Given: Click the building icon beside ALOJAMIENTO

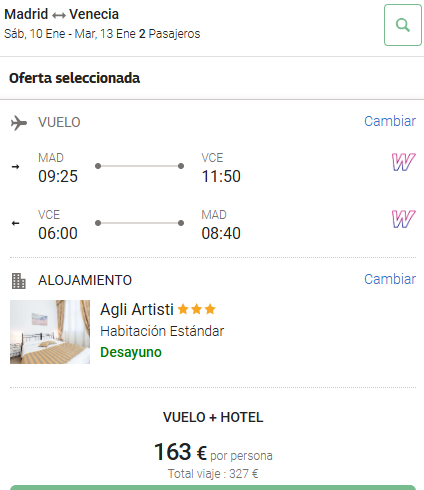Looking at the screenshot, I should click(x=19, y=281).
